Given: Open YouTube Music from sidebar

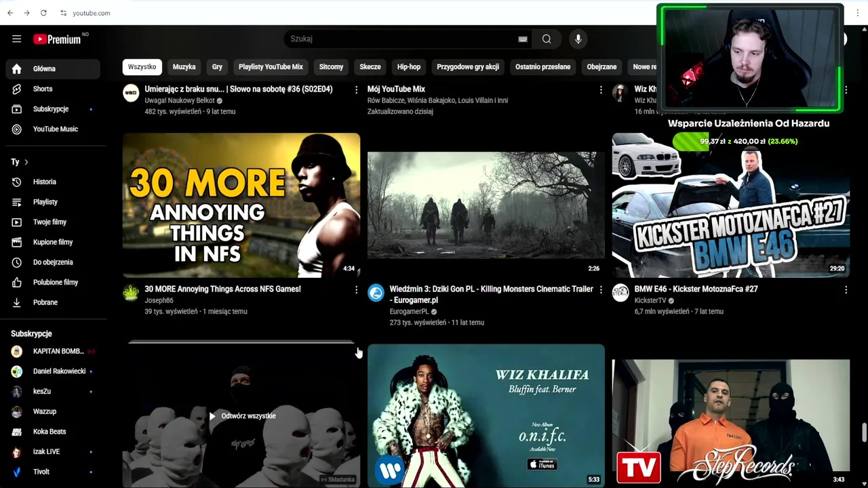Looking at the screenshot, I should 53,129.
